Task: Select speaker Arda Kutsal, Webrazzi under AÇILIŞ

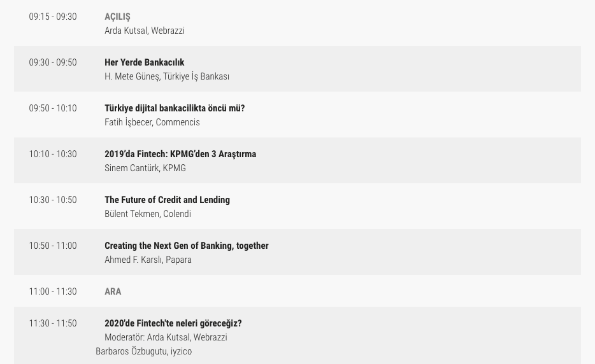Action: 145,31
